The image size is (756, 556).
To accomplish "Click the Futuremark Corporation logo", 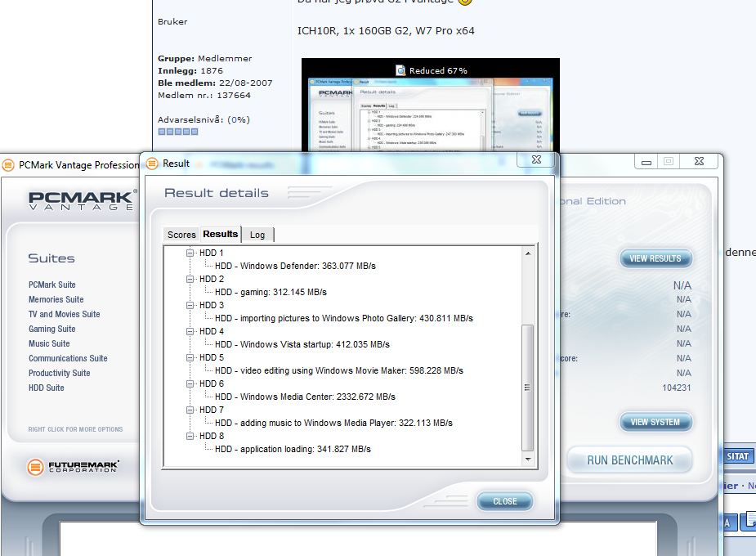I will coord(74,467).
